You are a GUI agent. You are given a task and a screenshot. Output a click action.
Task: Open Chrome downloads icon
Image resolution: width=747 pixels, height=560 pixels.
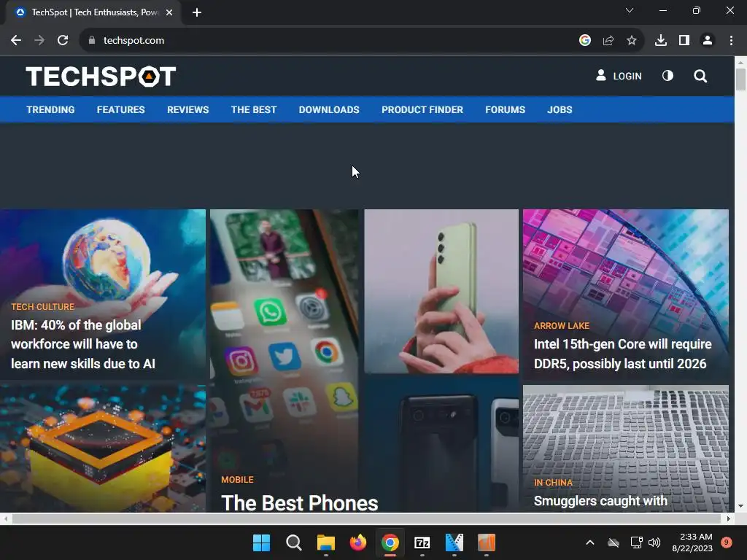pos(661,41)
